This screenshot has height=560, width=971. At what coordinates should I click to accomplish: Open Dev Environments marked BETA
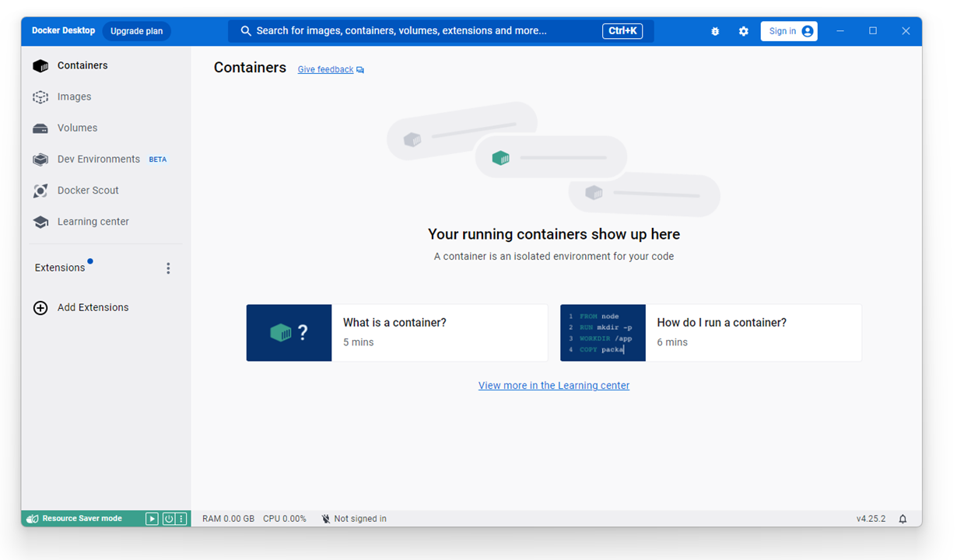click(98, 159)
